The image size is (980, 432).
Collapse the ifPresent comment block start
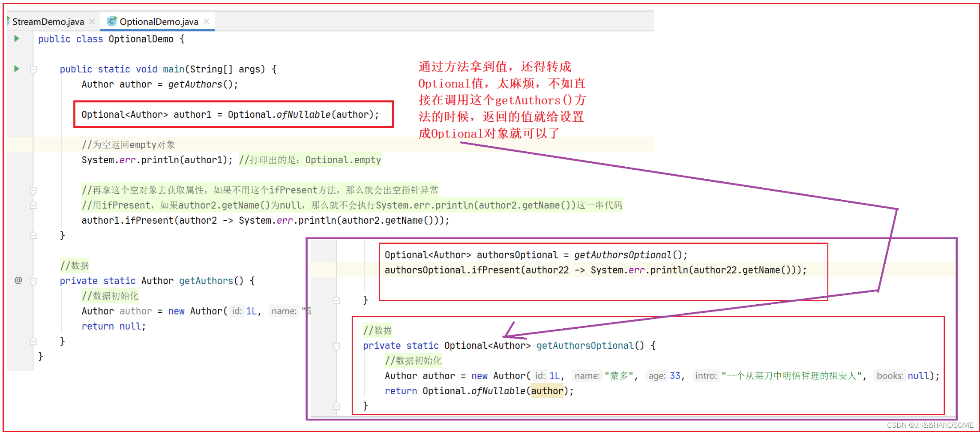point(33,190)
